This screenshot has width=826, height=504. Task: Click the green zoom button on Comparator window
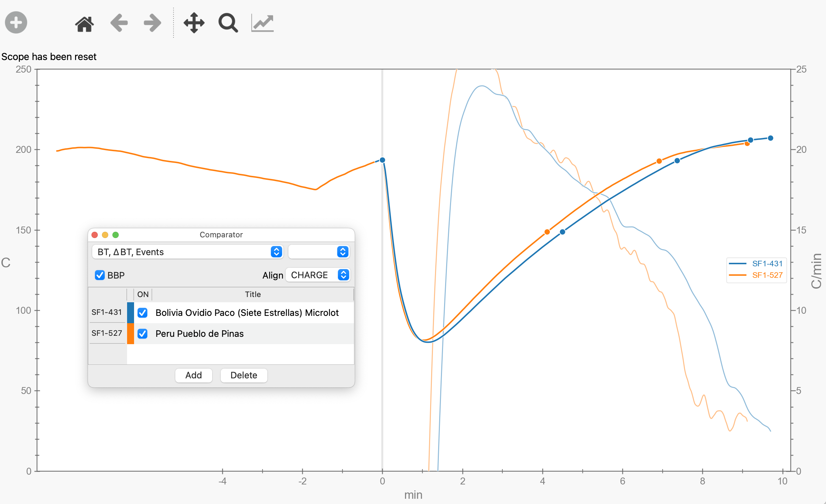click(116, 235)
